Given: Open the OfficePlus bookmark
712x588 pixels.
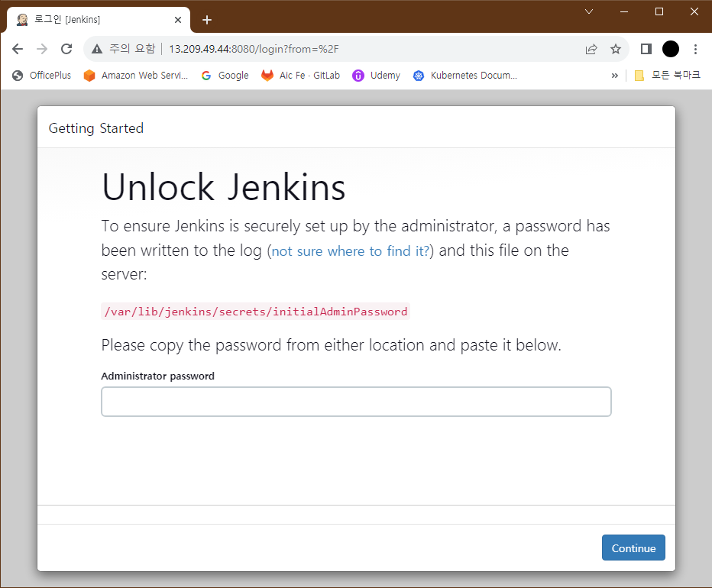Looking at the screenshot, I should click(42, 76).
